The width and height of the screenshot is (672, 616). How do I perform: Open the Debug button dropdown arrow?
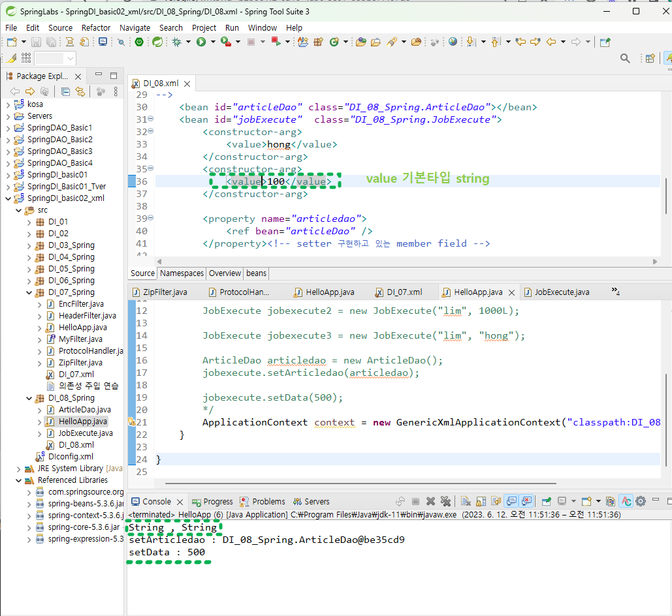(188, 42)
